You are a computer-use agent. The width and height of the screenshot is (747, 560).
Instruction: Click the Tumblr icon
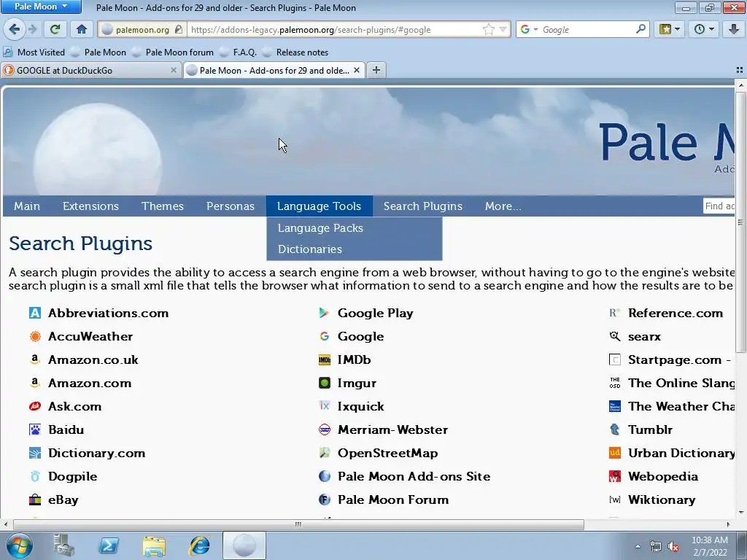point(615,429)
